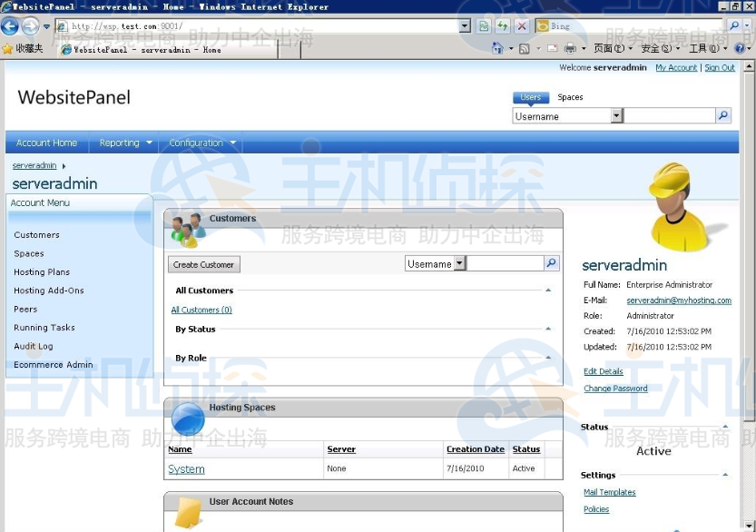Image resolution: width=756 pixels, height=532 pixels.
Task: Click the magnifier icon in the top user search
Action: 723,115
